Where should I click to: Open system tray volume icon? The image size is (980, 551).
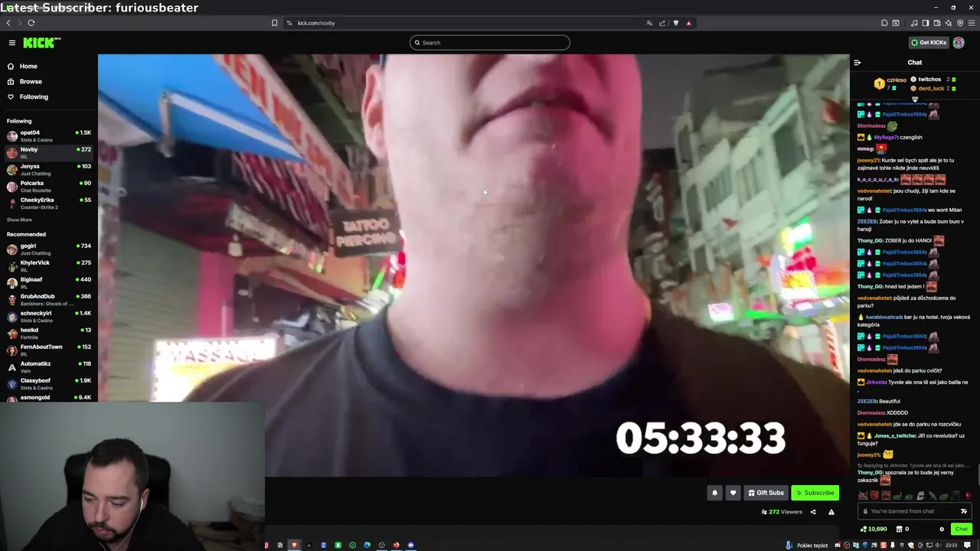coord(938,545)
